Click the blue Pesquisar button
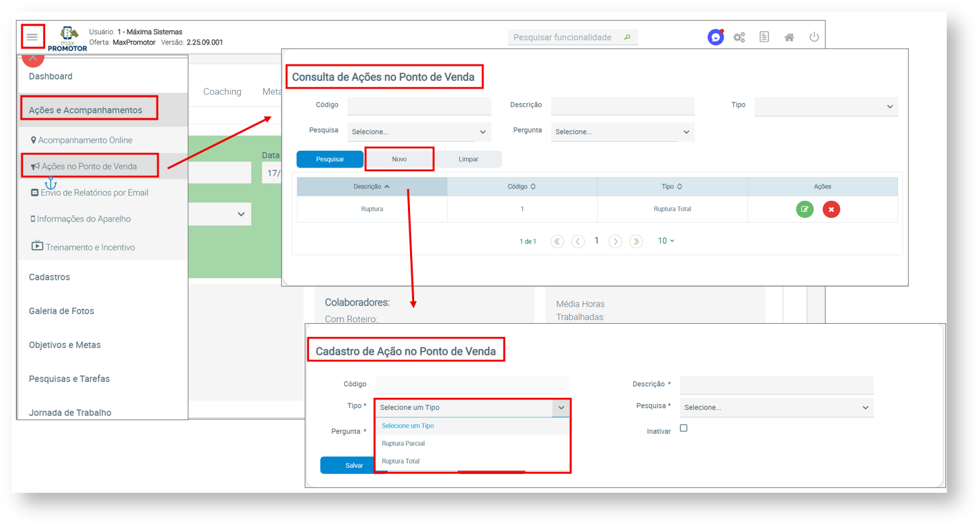This screenshot has height=526, width=980. [x=330, y=159]
